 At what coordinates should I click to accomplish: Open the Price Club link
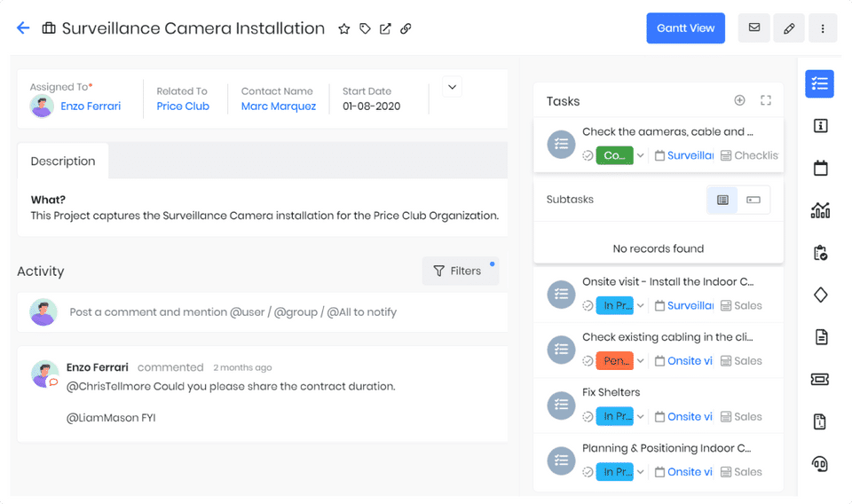tap(183, 106)
